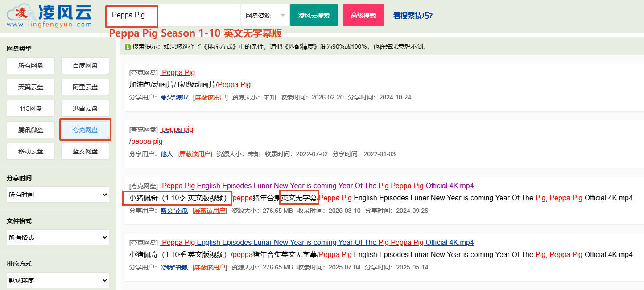Image resolution: width=644 pixels, height=290 pixels.
Task: Open second result titled peppa pig
Action: [177, 129]
